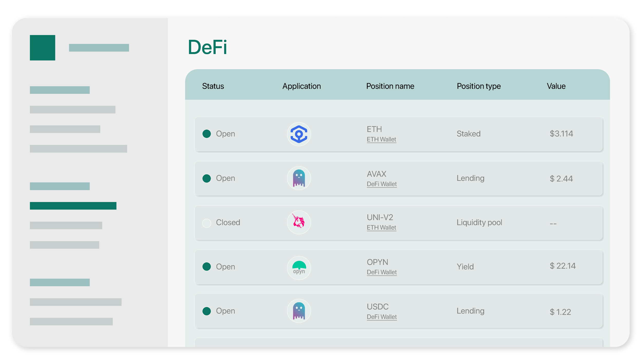Click the green status dot in the OPYN row
This screenshot has height=364, width=642.
coord(207,267)
